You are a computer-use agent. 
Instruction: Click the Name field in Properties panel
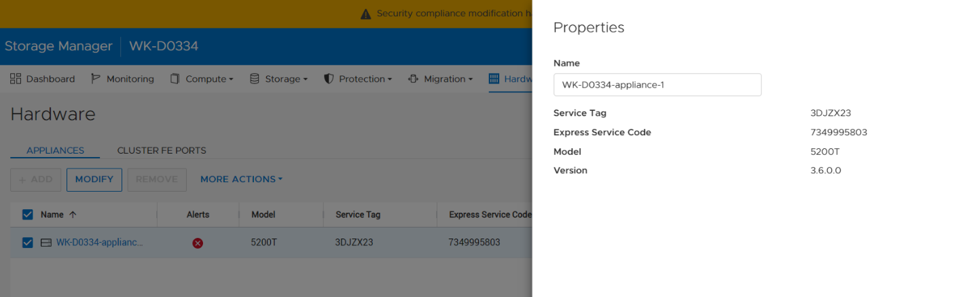tap(657, 85)
